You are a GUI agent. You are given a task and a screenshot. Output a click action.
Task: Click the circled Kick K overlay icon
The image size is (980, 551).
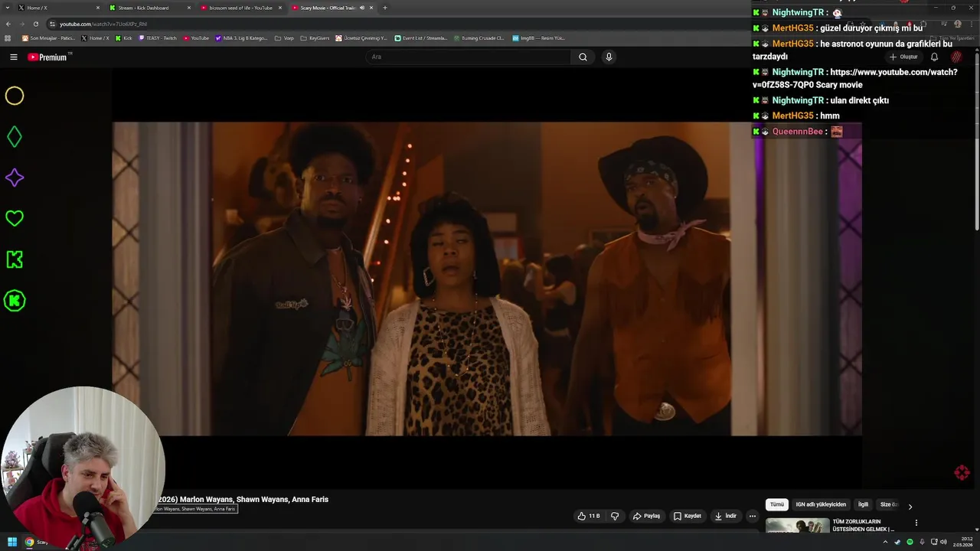15,301
